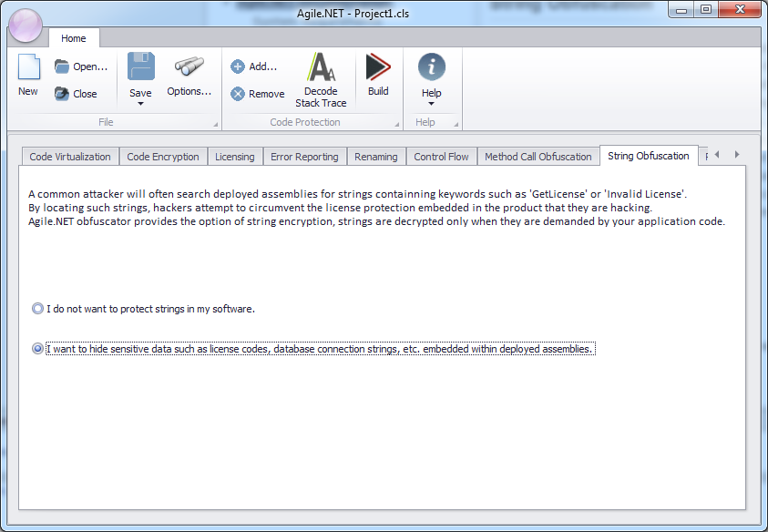Select 'I want to hide sensitive data' option

[37, 349]
